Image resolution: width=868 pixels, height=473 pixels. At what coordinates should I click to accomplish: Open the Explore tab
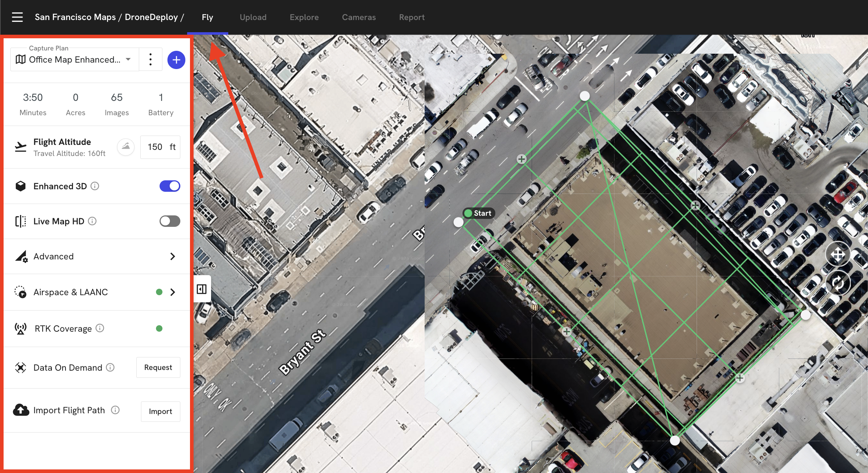pyautogui.click(x=304, y=17)
